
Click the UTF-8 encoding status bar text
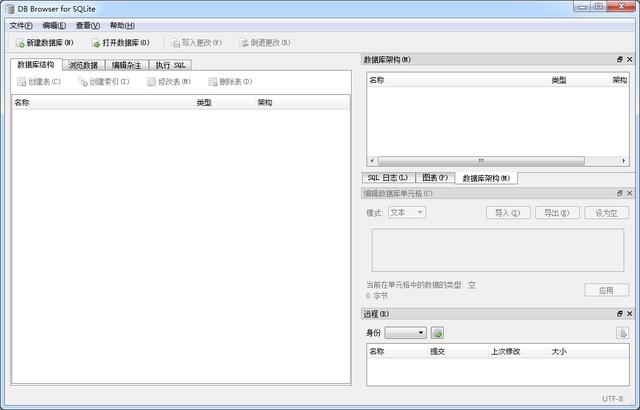(613, 399)
